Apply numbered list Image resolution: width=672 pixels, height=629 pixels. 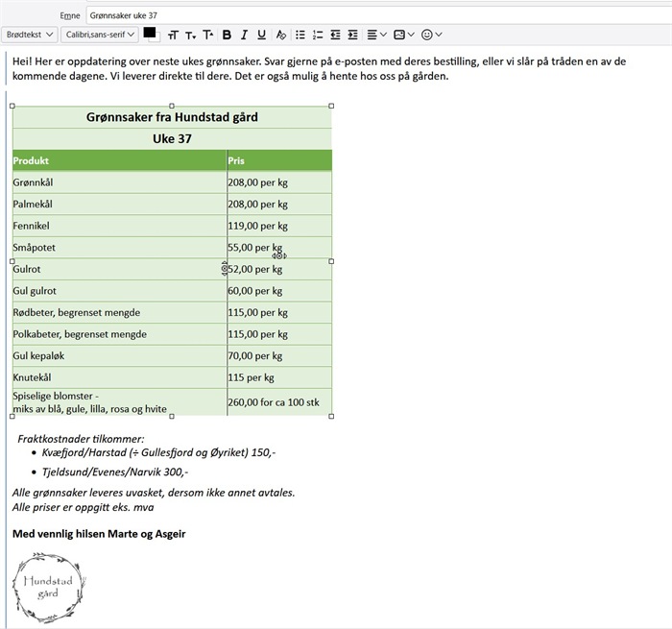click(318, 35)
